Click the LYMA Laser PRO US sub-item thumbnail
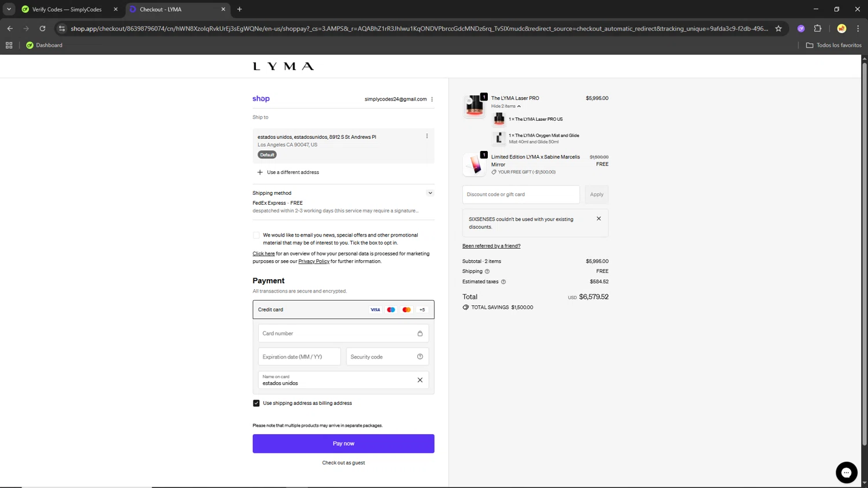 499,119
